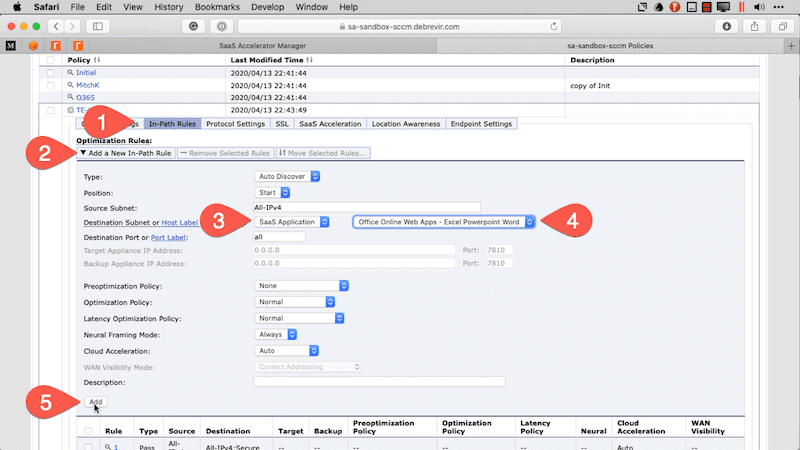Sort by Policy column arrows
This screenshot has height=450, width=800.
pos(97,60)
